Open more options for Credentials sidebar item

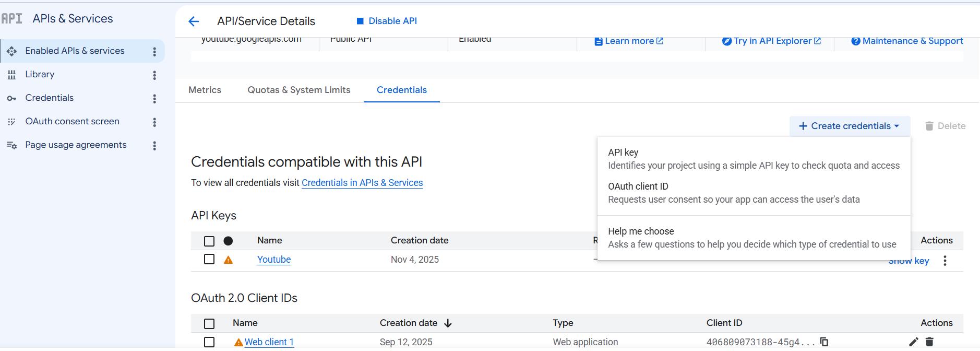[154, 99]
